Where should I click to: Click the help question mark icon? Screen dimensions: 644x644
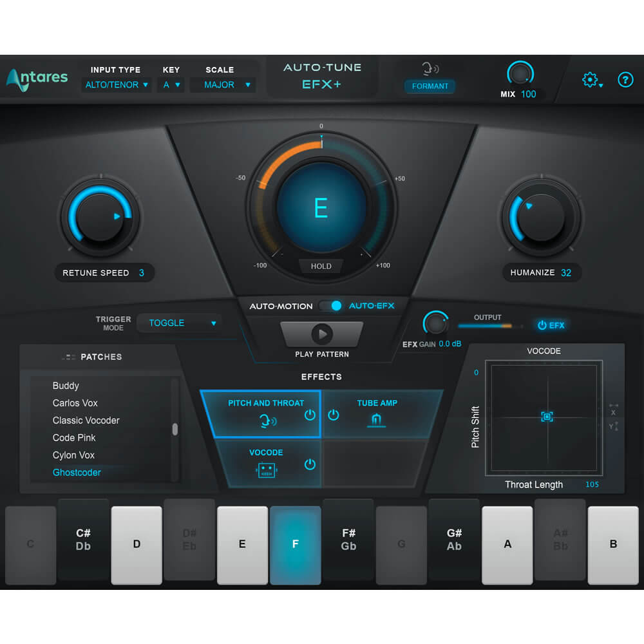[x=625, y=80]
